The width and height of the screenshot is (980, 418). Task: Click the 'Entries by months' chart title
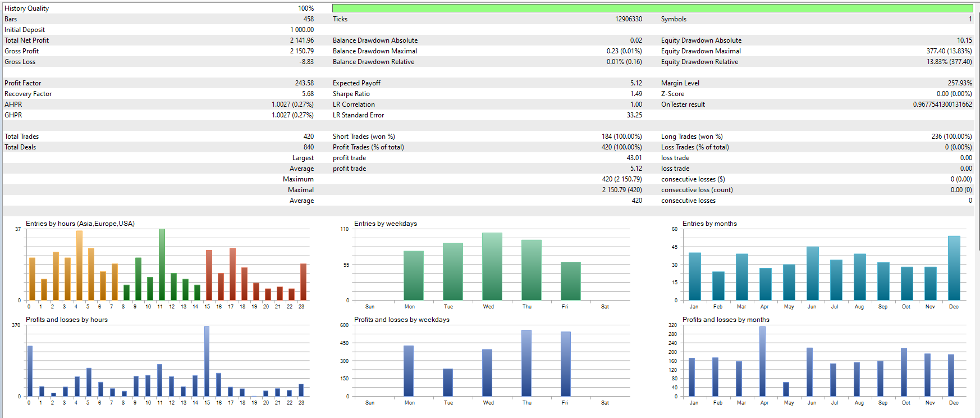709,224
